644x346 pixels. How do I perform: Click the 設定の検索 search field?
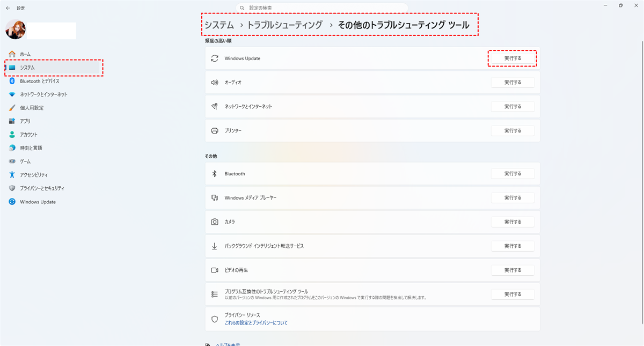[322, 8]
